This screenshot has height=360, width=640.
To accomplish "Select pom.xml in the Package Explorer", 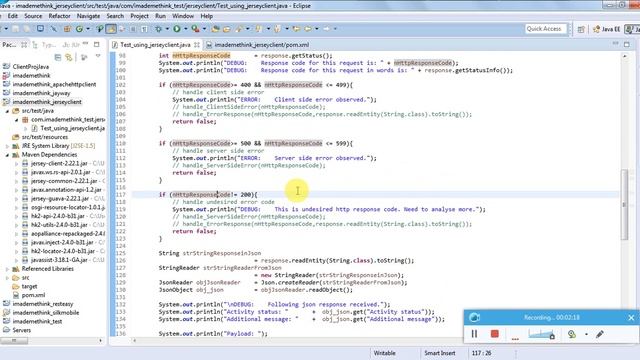I will tap(33, 295).
